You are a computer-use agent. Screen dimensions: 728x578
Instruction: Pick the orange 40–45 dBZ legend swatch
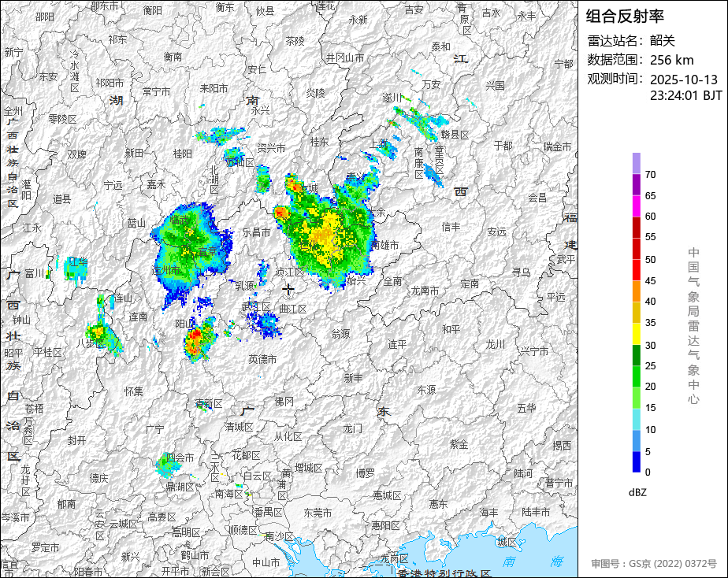(x=636, y=291)
